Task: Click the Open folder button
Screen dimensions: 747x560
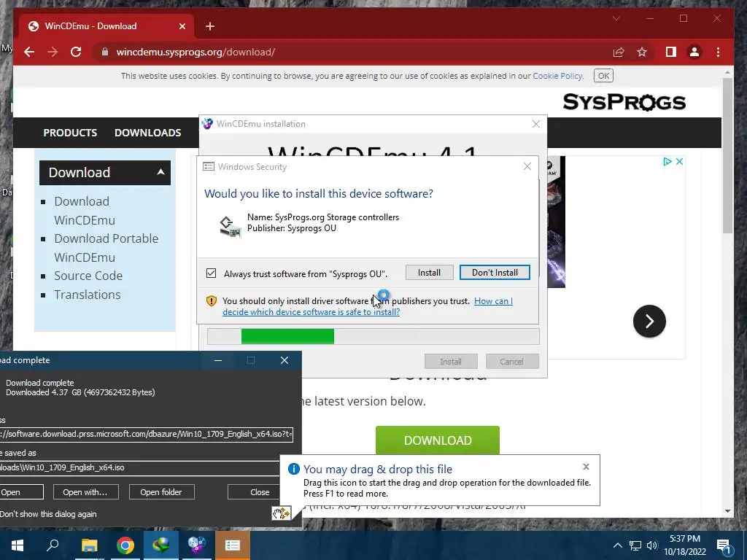Action: (x=161, y=492)
